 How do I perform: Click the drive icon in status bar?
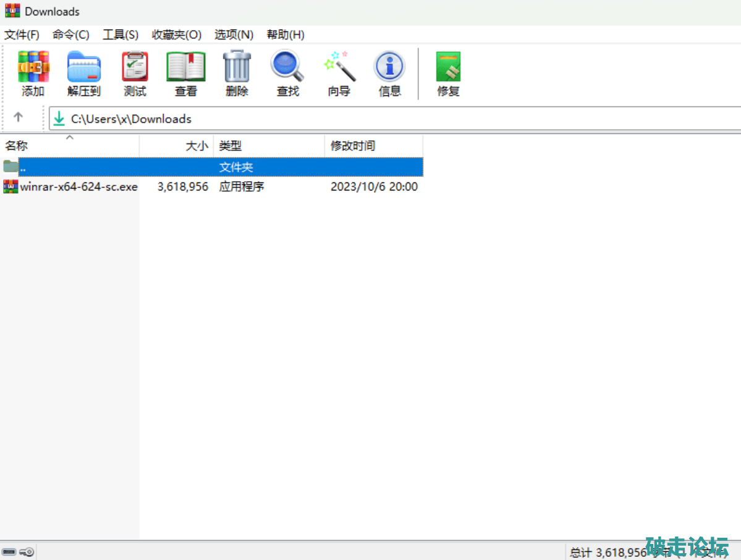tap(9, 551)
